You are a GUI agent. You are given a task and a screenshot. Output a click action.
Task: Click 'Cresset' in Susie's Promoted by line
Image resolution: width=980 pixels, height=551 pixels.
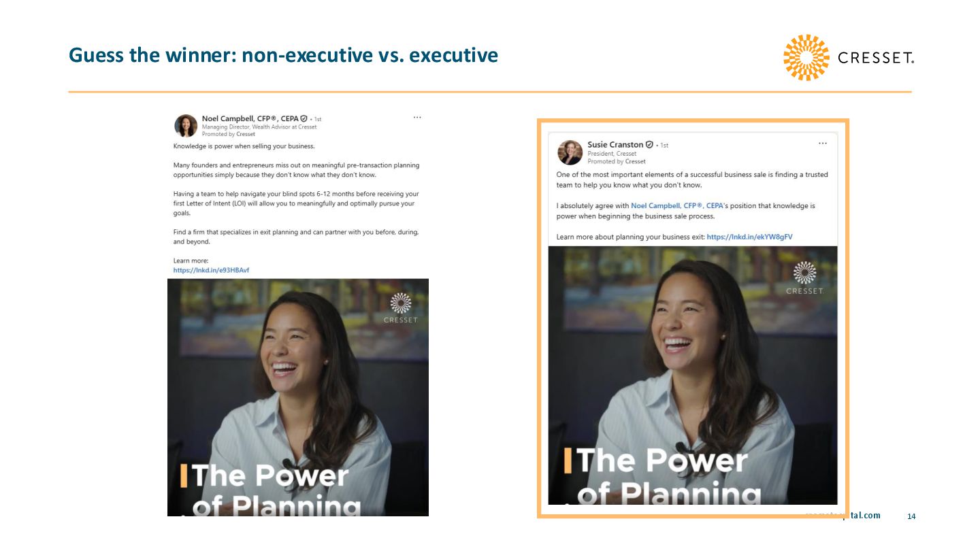click(x=635, y=161)
